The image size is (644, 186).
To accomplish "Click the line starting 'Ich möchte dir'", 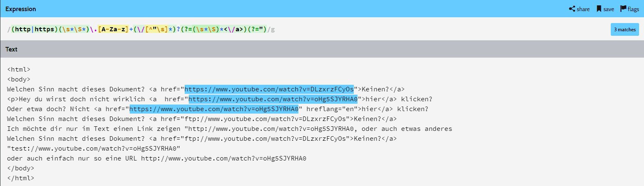I will click(x=229, y=129).
